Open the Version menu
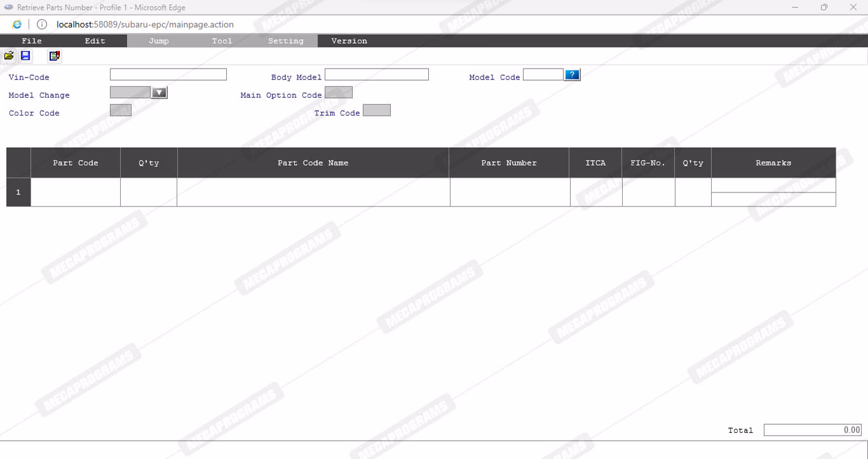Image resolution: width=868 pixels, height=459 pixels. coord(349,41)
